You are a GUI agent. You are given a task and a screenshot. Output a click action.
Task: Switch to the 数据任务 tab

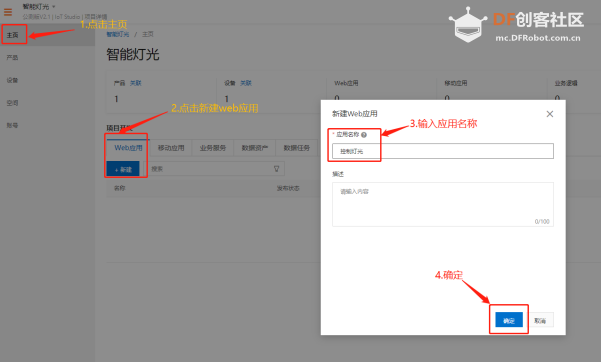pyautogui.click(x=296, y=148)
